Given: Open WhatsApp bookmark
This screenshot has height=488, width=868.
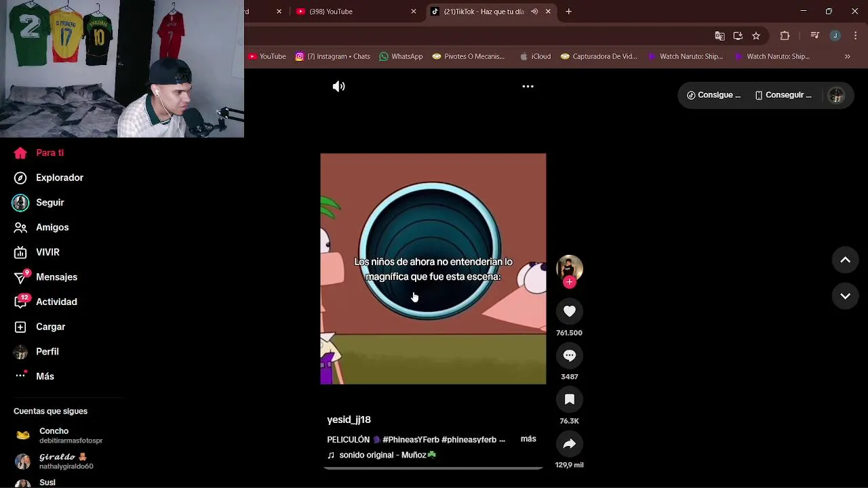Looking at the screenshot, I should (x=401, y=56).
